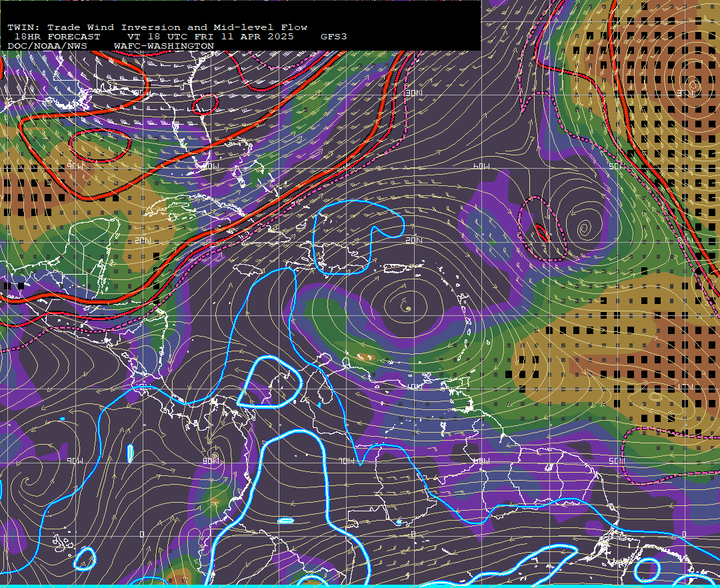The height and width of the screenshot is (588, 720).
Task: Click the 'DOC/NOAA/NWS' source text
Action: (x=47, y=47)
